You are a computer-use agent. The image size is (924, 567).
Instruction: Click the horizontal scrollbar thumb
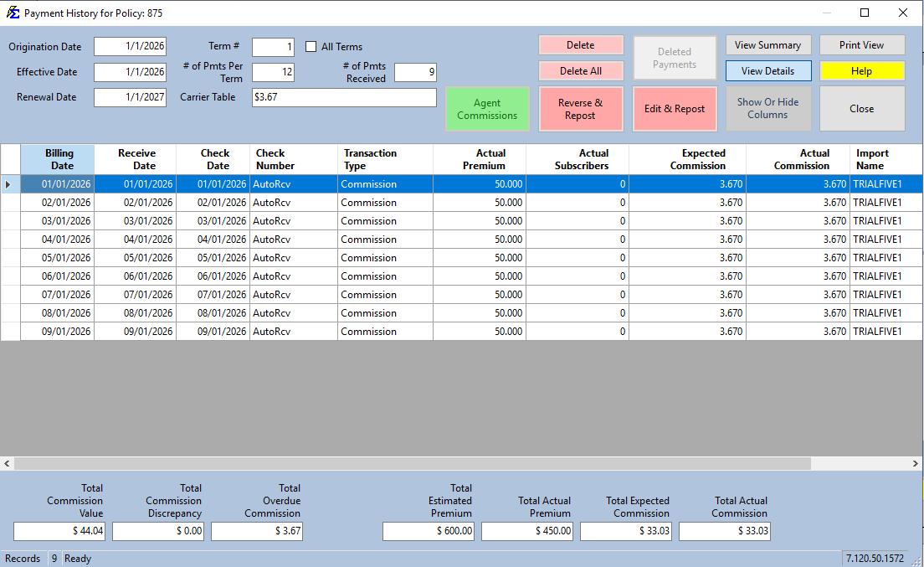tap(413, 464)
